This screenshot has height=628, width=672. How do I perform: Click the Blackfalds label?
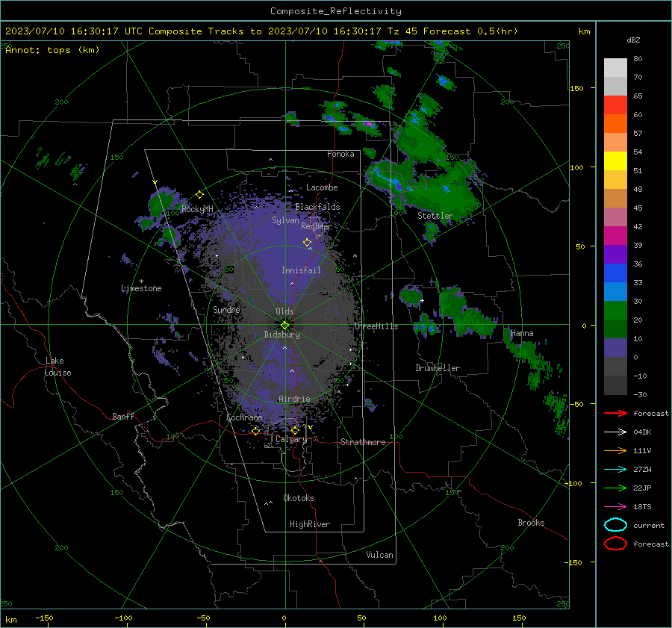(x=317, y=207)
